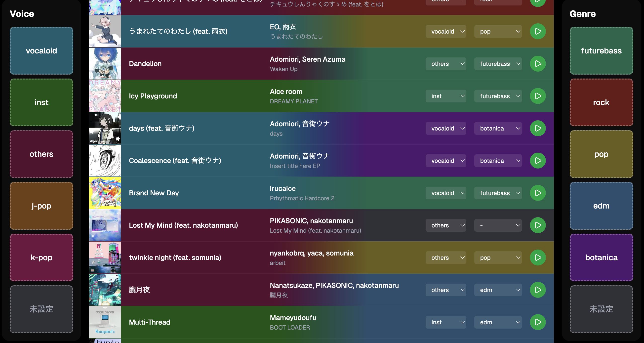The width and height of the screenshot is (644, 343).
Task: Select the edm genre swatch
Action: [x=601, y=206]
